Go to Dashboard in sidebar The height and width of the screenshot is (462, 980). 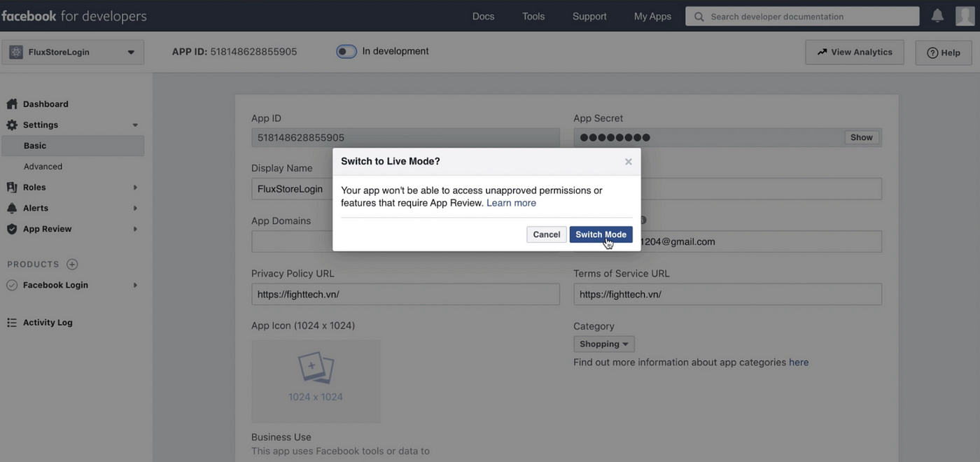tap(45, 104)
